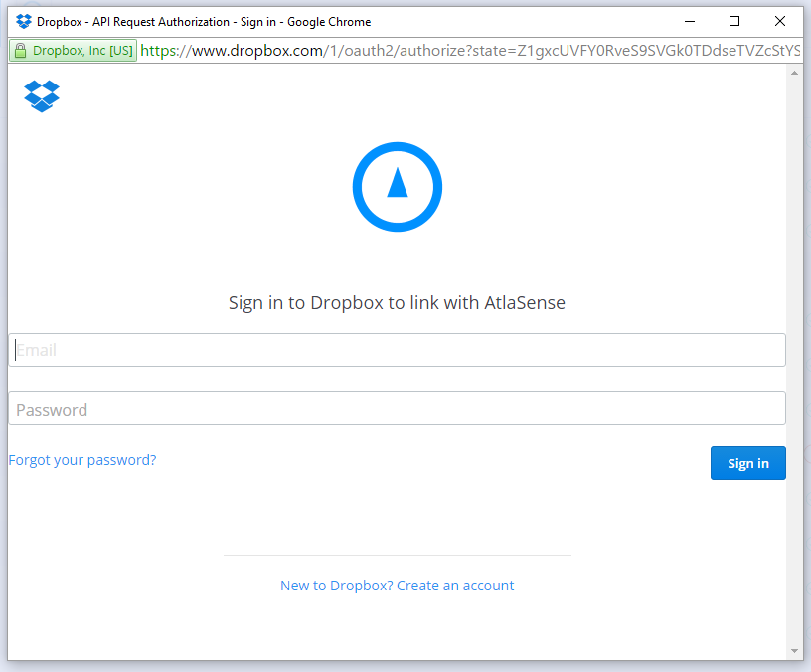Click the blue Sign in button
The image size is (811, 672).
point(748,463)
